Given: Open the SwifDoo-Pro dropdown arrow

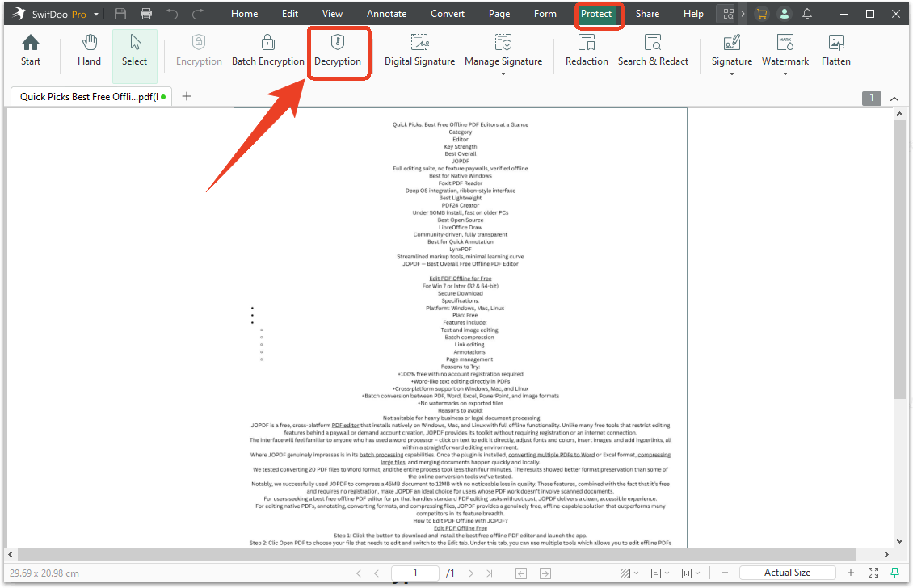Looking at the screenshot, I should click(96, 14).
